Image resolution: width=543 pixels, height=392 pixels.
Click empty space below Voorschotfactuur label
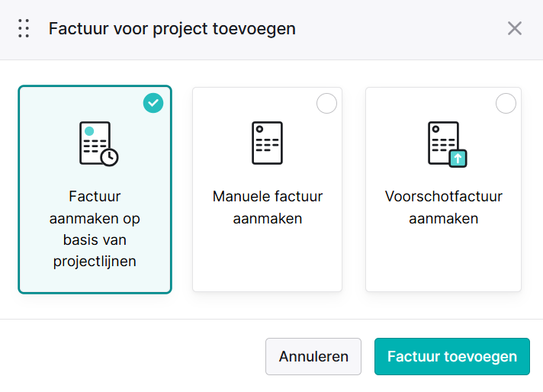pos(443,258)
